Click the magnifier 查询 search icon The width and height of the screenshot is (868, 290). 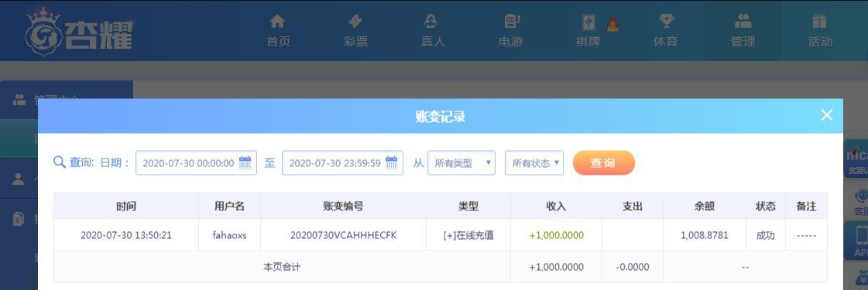pos(59,162)
